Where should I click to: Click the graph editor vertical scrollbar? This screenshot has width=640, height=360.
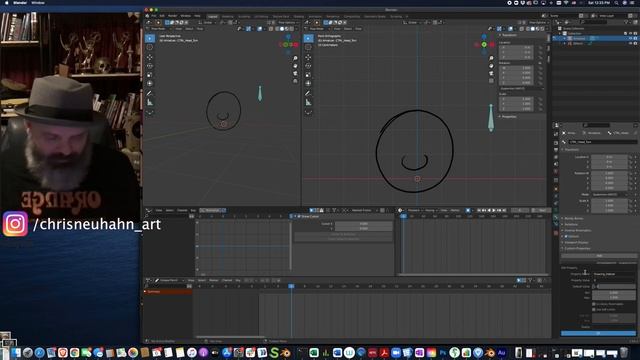[291, 246]
